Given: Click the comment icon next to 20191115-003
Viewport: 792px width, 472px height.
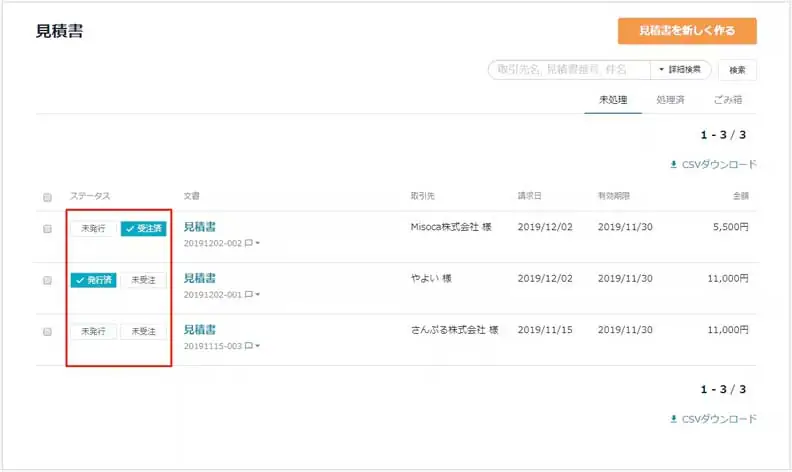Looking at the screenshot, I should pos(248,346).
